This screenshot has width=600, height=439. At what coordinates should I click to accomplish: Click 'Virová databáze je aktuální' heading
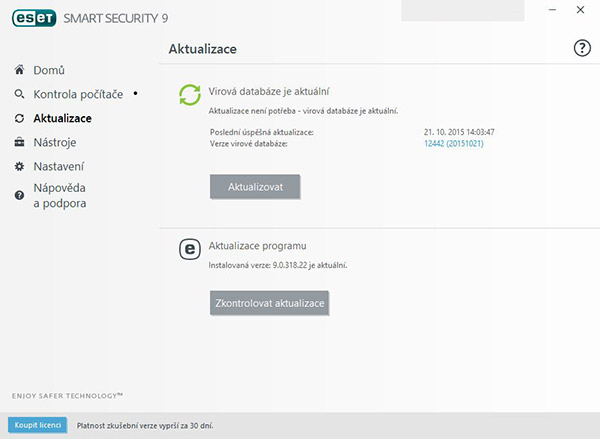point(269,91)
